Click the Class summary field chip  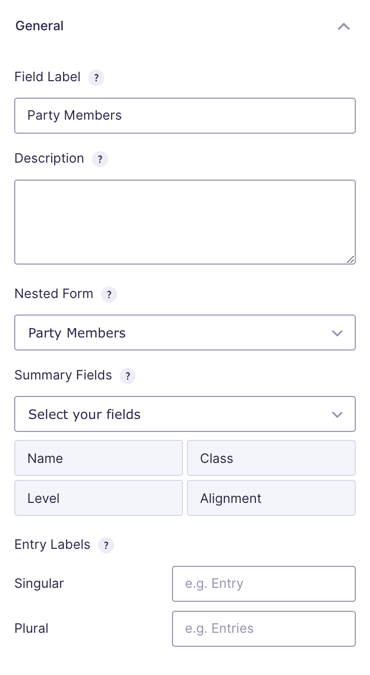point(271,458)
